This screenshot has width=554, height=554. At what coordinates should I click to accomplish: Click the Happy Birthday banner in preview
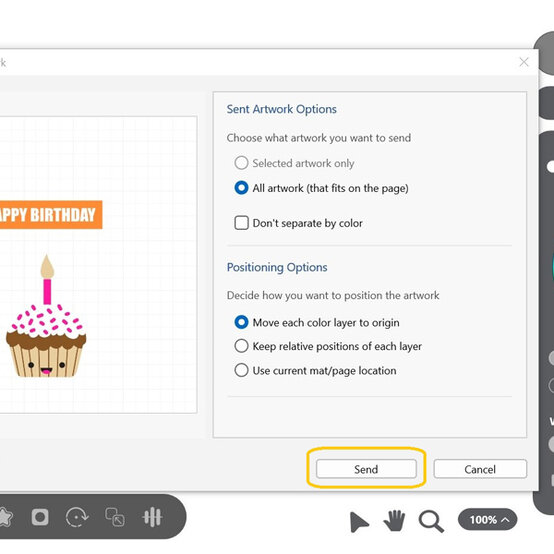[51, 215]
